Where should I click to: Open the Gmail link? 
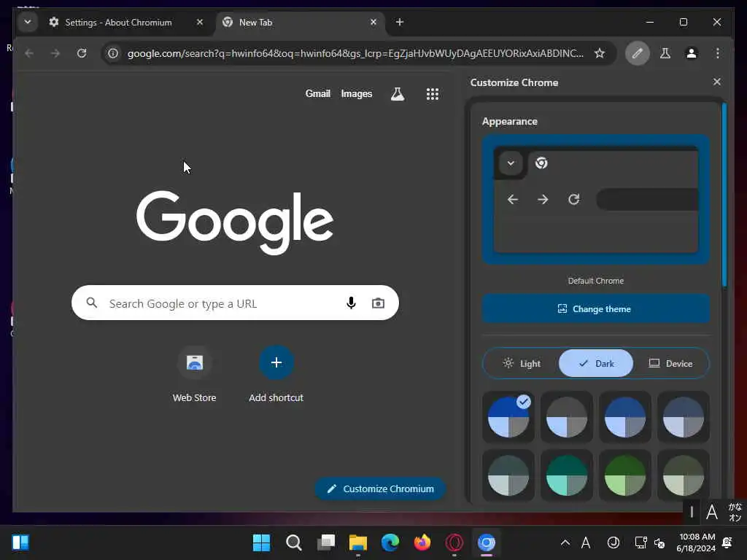318,94
